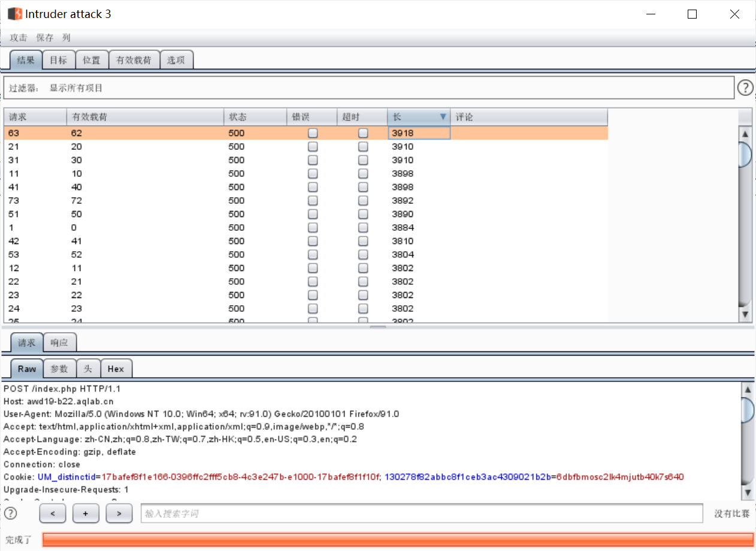
Task: Click results table scrollbar up arrow
Action: coord(745,134)
